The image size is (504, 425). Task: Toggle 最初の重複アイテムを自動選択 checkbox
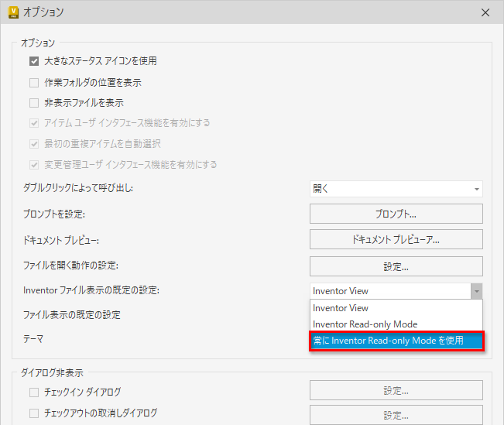pyautogui.click(x=34, y=144)
